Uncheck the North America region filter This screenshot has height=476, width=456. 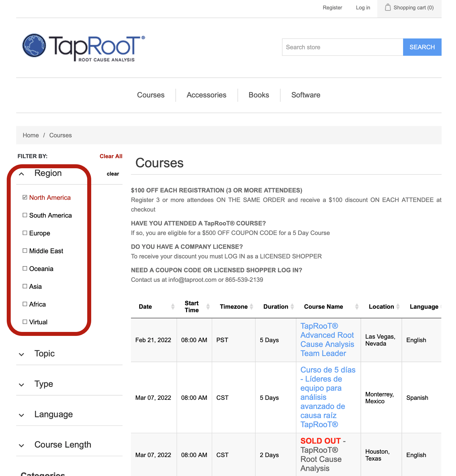25,197
